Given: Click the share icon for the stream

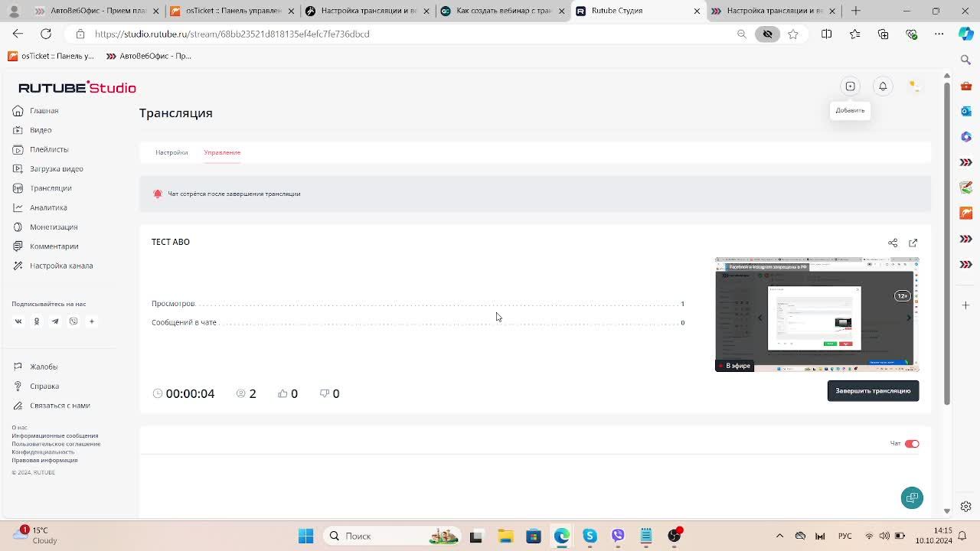Looking at the screenshot, I should click(x=893, y=243).
